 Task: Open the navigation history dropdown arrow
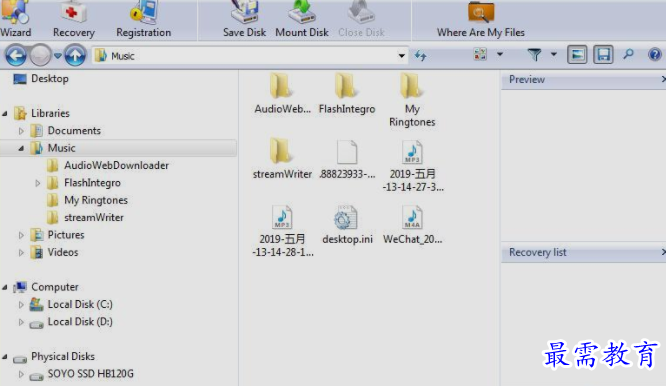point(58,56)
